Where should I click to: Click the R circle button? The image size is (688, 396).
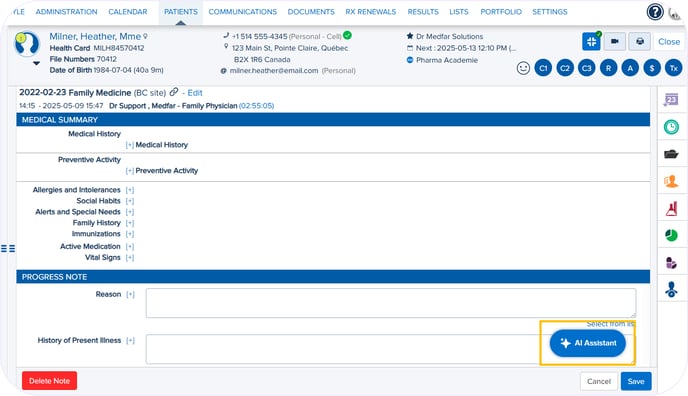[609, 68]
